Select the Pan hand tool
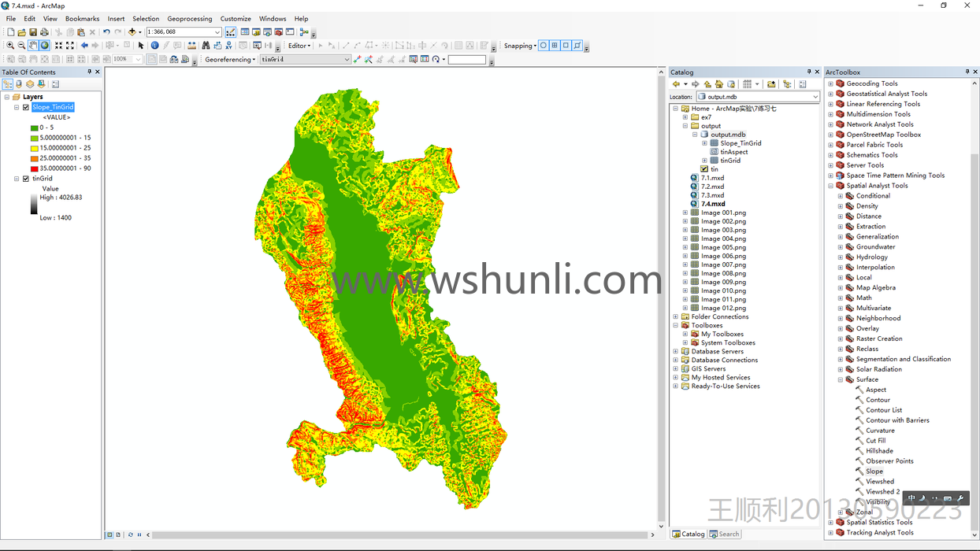 [33, 46]
